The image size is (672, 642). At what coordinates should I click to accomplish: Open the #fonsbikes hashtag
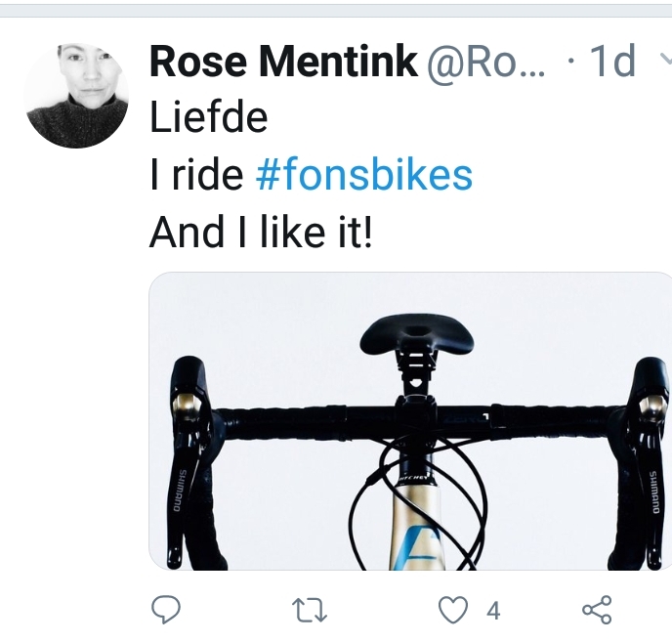click(363, 175)
